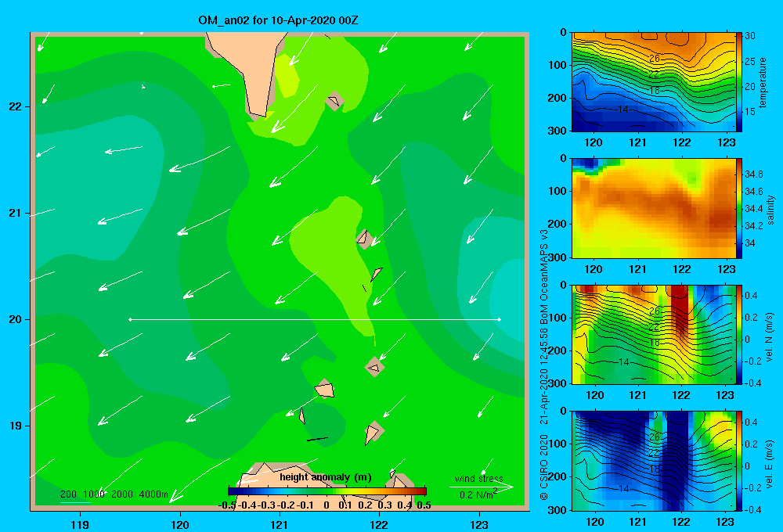Click the "200 1000 2000 4000m" depth legend
783x532 pixels.
[x=114, y=494]
